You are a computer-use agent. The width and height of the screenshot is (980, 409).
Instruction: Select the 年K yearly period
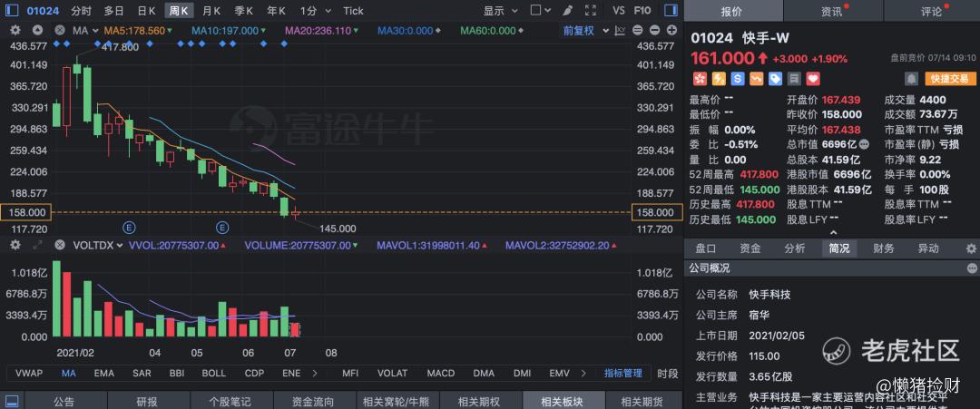click(276, 11)
